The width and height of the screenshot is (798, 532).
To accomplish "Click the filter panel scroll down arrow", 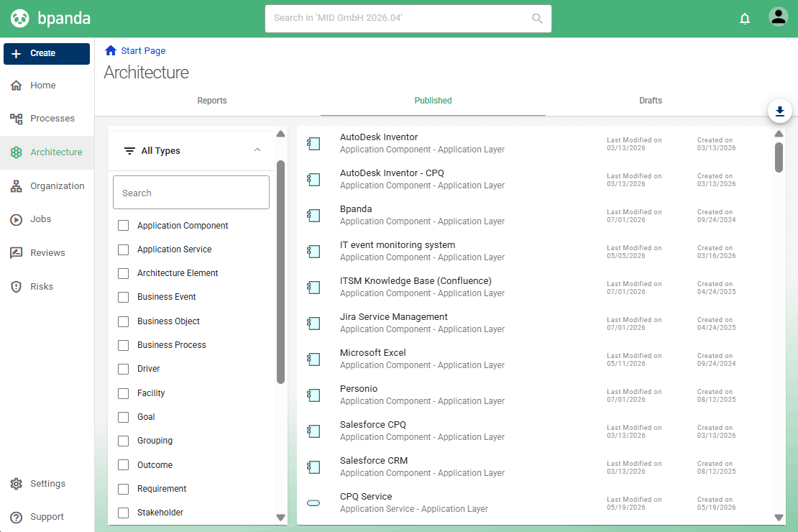I will 280,518.
